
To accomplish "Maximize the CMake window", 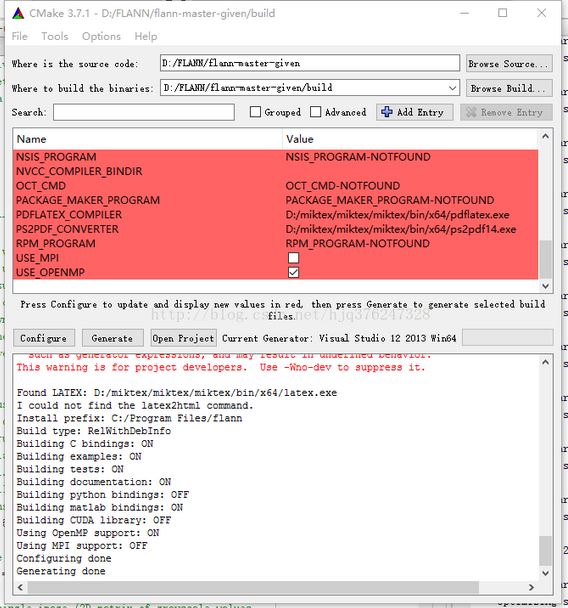I will click(502, 13).
